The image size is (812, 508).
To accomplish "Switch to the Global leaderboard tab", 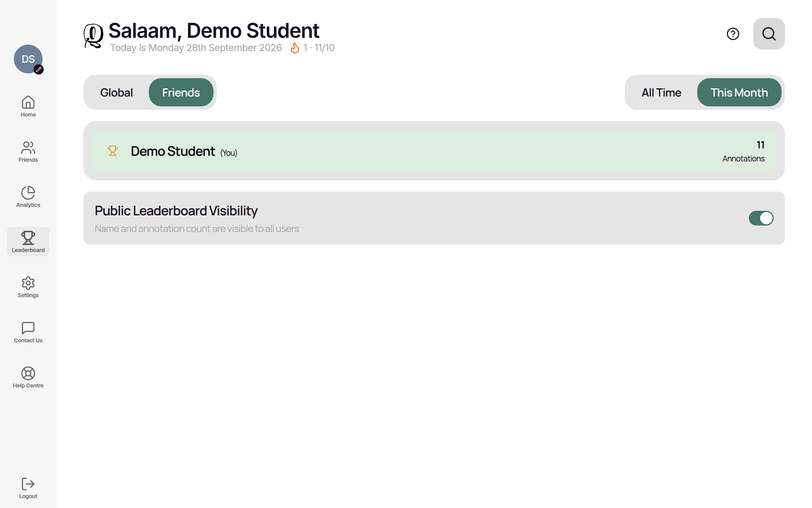I will [116, 92].
